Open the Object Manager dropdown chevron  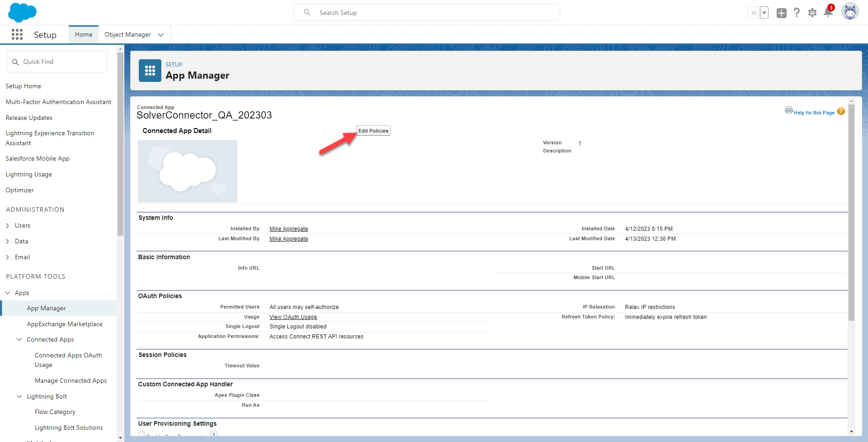pyautogui.click(x=160, y=35)
